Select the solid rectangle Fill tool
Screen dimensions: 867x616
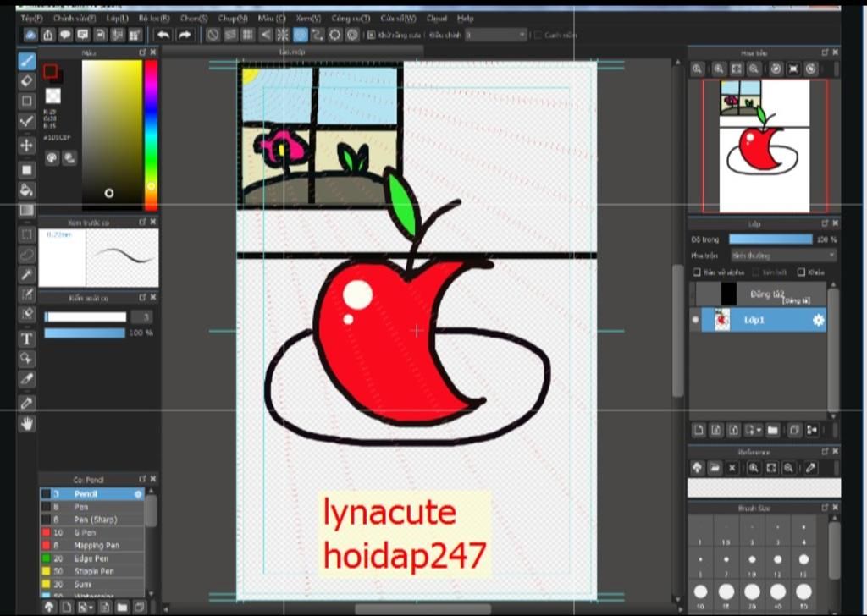point(26,169)
